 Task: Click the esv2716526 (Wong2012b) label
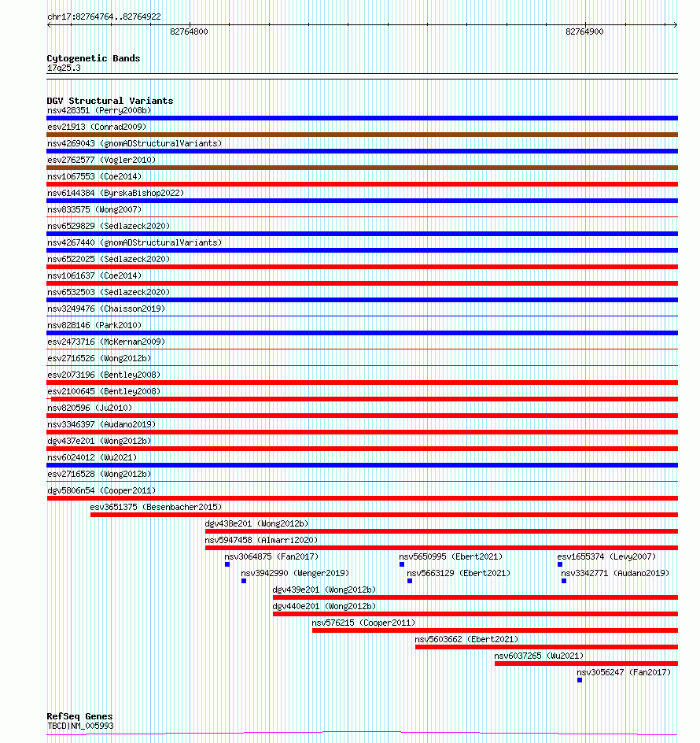(99, 359)
